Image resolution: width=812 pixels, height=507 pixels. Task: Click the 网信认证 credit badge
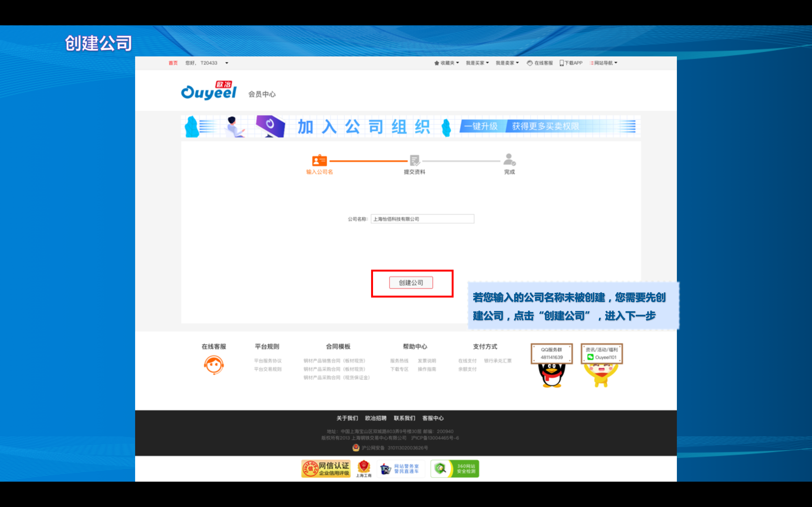pos(326,468)
